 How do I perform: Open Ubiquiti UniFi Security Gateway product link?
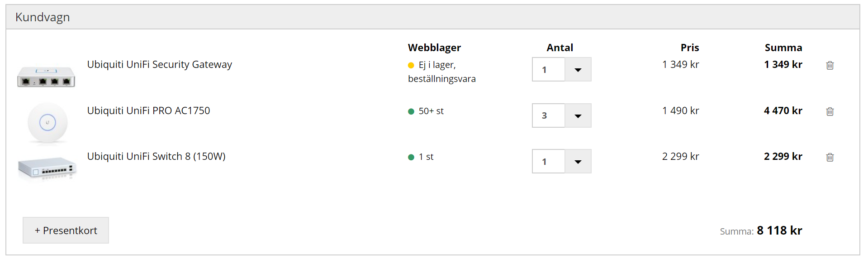pos(159,64)
